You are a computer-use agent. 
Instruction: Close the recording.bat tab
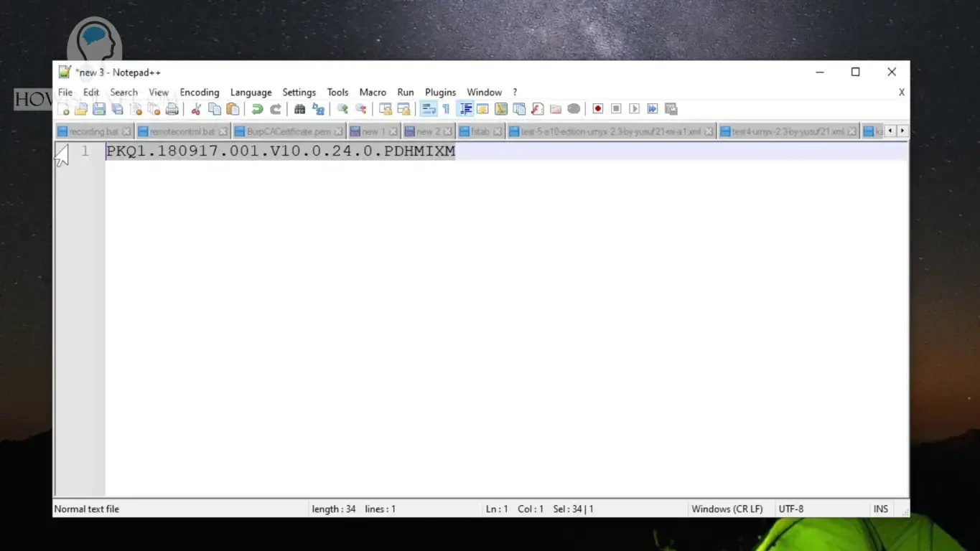coord(126,132)
